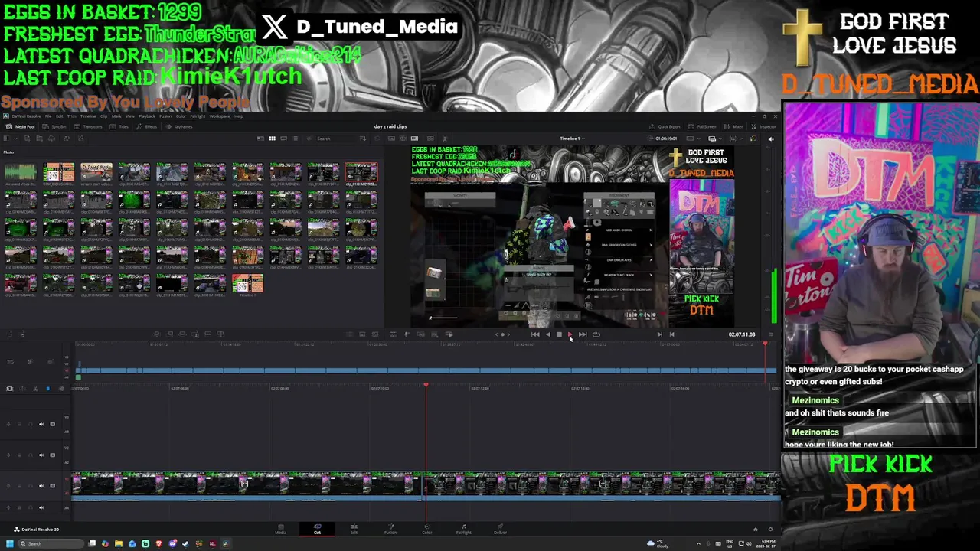
Task: Click the Import Media Folder icon
Action: (x=39, y=139)
